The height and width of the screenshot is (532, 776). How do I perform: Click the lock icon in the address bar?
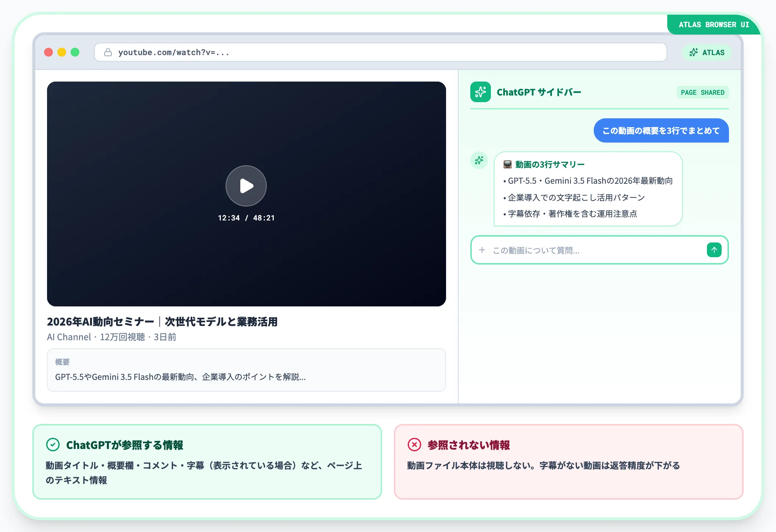108,52
